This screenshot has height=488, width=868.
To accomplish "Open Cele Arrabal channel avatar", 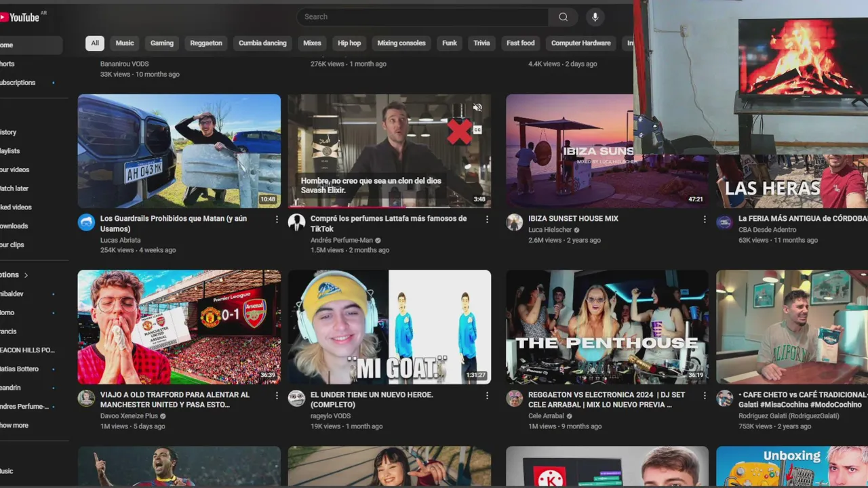I will click(x=515, y=398).
